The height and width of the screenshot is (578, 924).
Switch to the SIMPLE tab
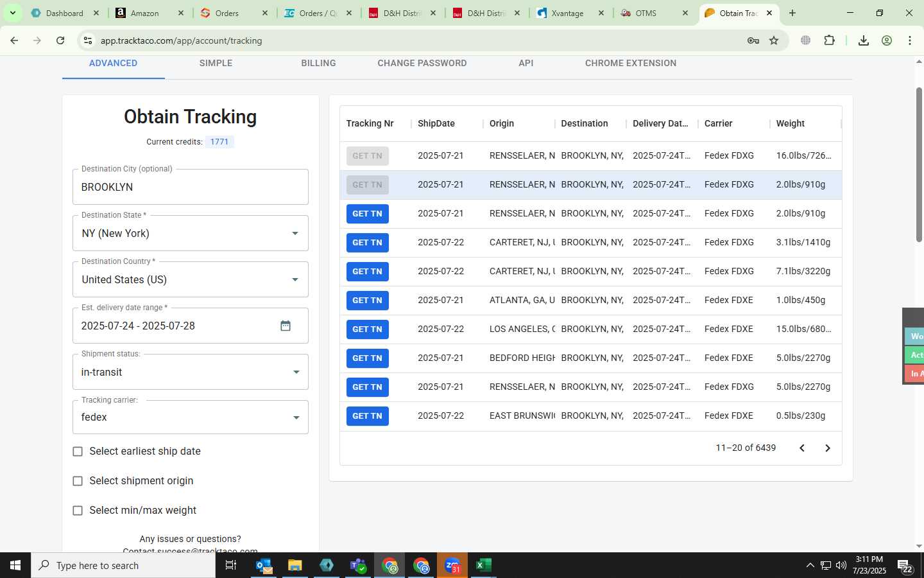coord(216,63)
